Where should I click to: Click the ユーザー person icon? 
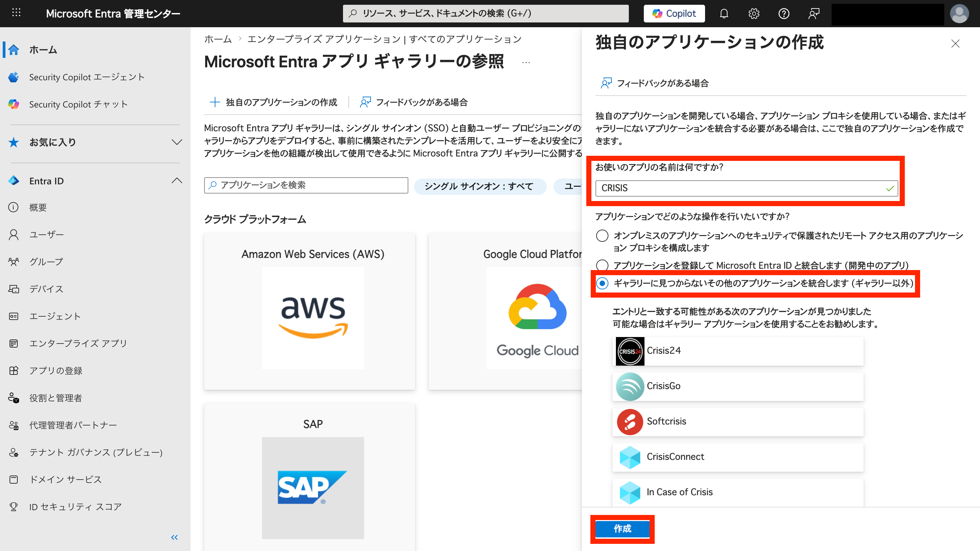[x=14, y=235]
